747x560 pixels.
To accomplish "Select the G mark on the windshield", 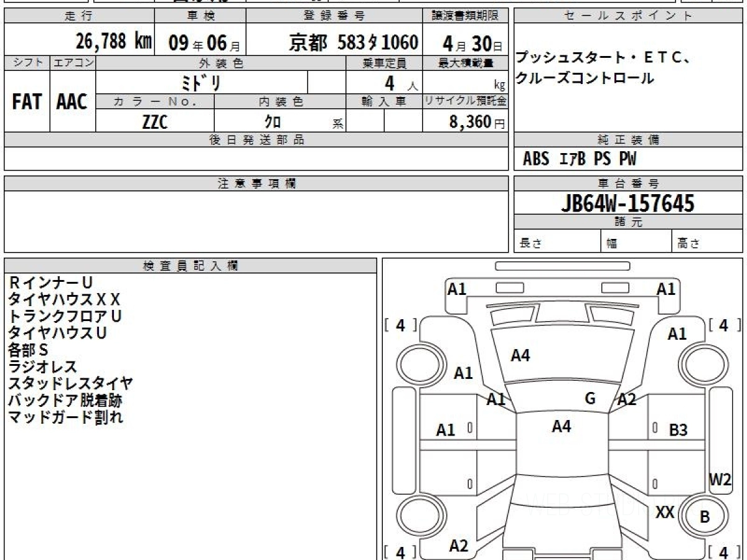I will tap(590, 398).
